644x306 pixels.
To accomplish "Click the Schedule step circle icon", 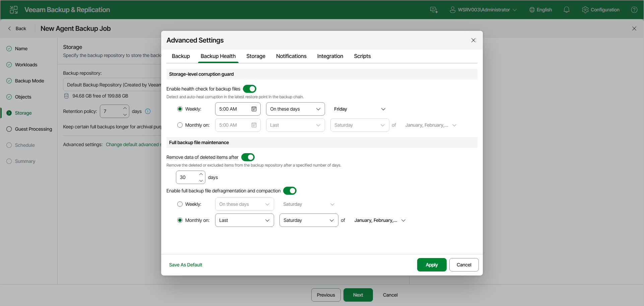I will click(x=9, y=145).
